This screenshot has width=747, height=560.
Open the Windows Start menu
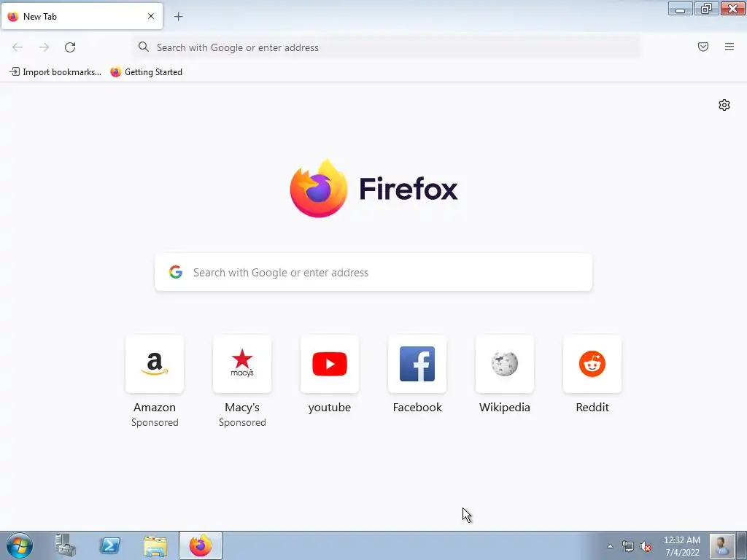click(20, 545)
